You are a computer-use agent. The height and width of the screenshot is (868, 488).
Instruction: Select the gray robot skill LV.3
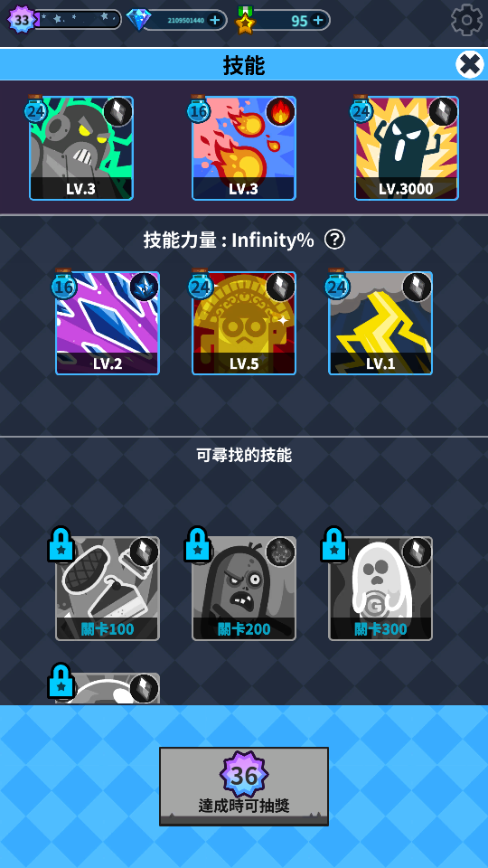click(81, 148)
